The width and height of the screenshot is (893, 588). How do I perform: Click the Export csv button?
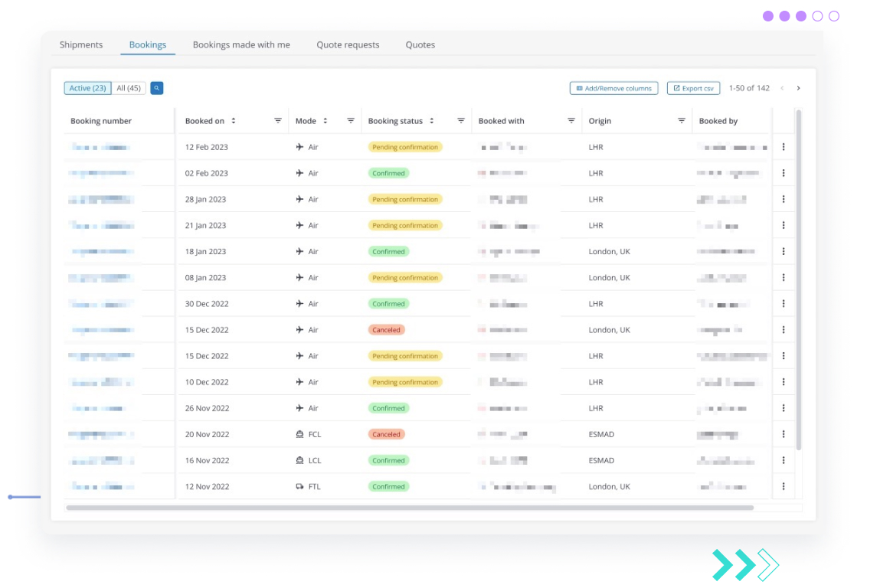(694, 88)
